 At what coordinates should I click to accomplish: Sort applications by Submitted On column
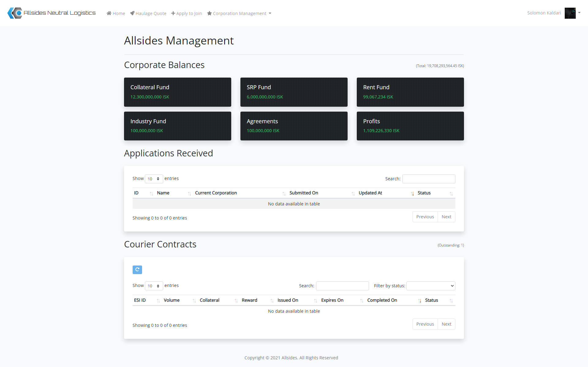pos(304,193)
